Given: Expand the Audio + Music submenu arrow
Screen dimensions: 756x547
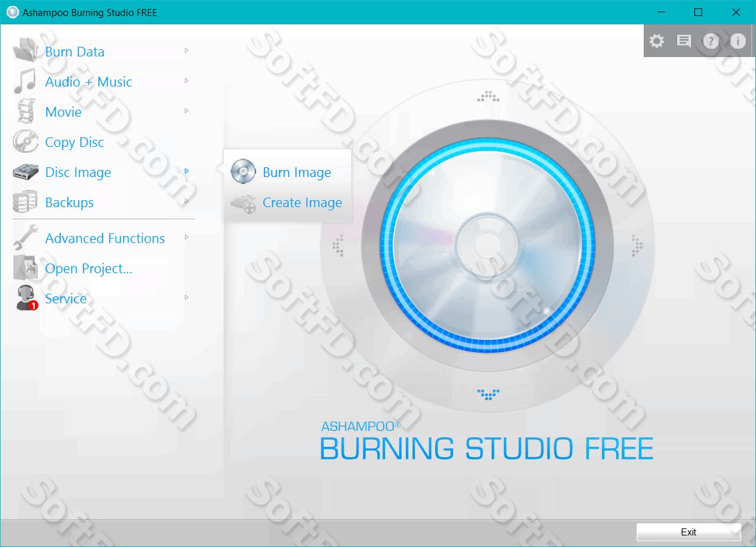Looking at the screenshot, I should [187, 81].
